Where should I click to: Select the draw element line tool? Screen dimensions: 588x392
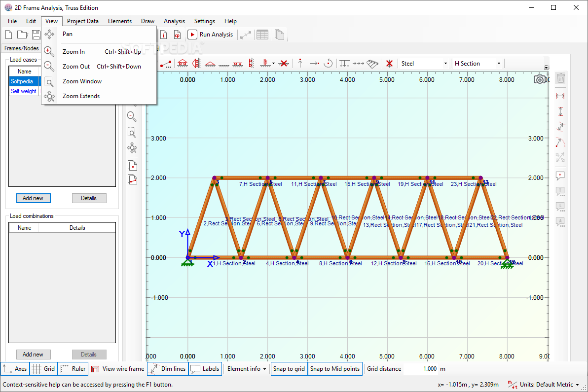[x=166, y=64]
